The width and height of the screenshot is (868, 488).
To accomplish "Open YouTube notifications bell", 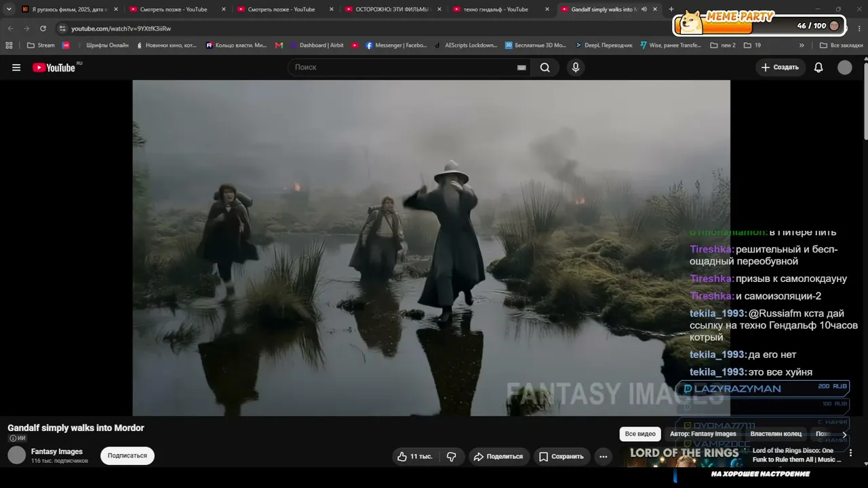I will pos(818,68).
